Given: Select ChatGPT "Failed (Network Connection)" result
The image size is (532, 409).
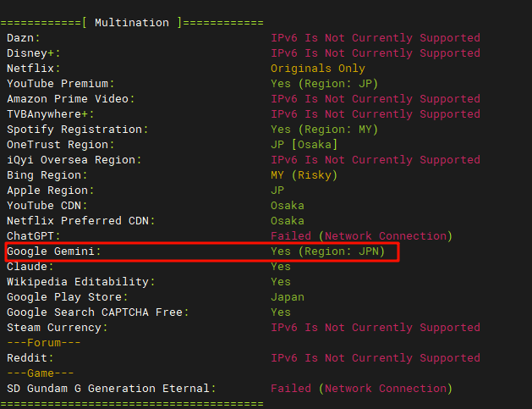Looking at the screenshot, I should 361,236.
